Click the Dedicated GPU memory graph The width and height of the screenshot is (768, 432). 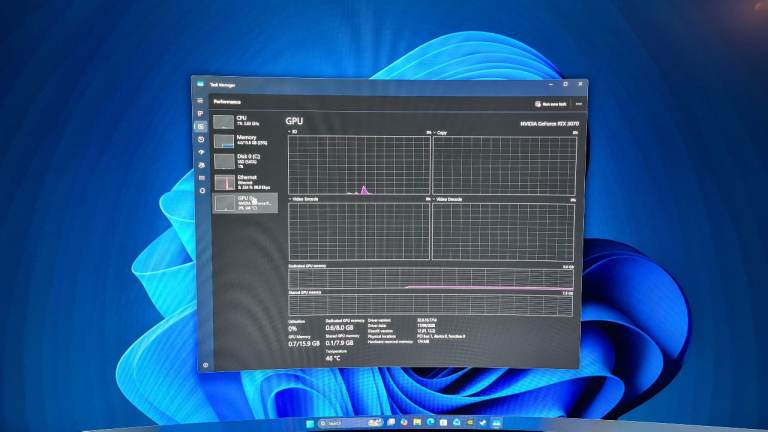431,279
